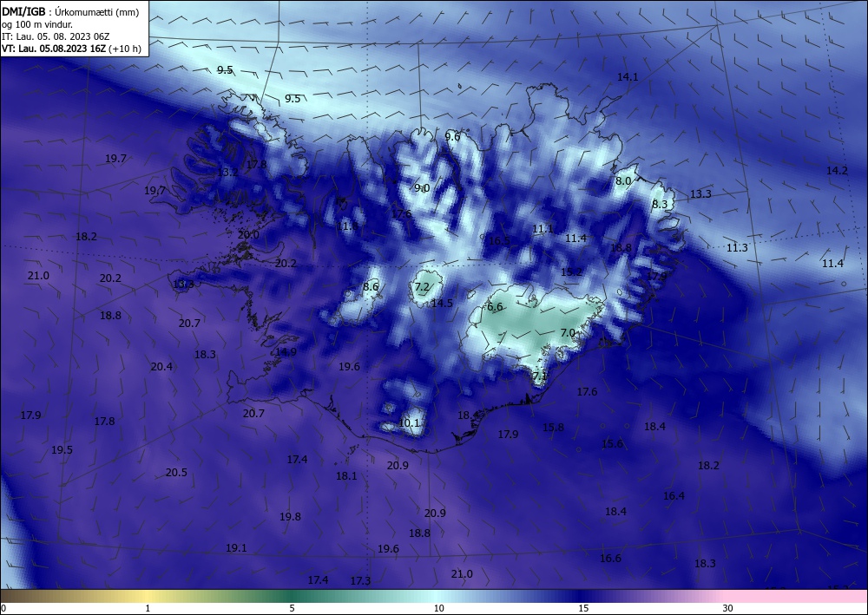868x615 pixels.
Task: Click the 7.2 value on Hofsjökull glacier
Action: 422,286
